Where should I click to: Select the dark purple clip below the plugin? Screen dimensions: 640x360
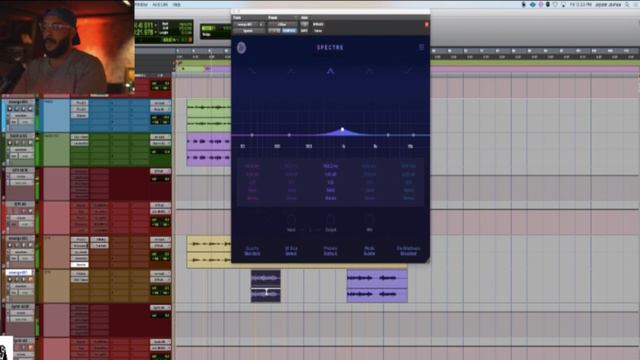[266, 286]
